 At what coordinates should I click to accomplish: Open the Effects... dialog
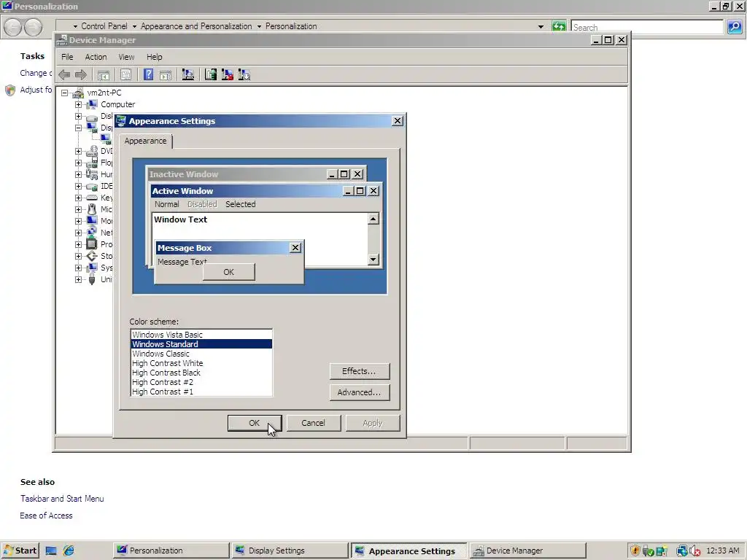pyautogui.click(x=359, y=371)
